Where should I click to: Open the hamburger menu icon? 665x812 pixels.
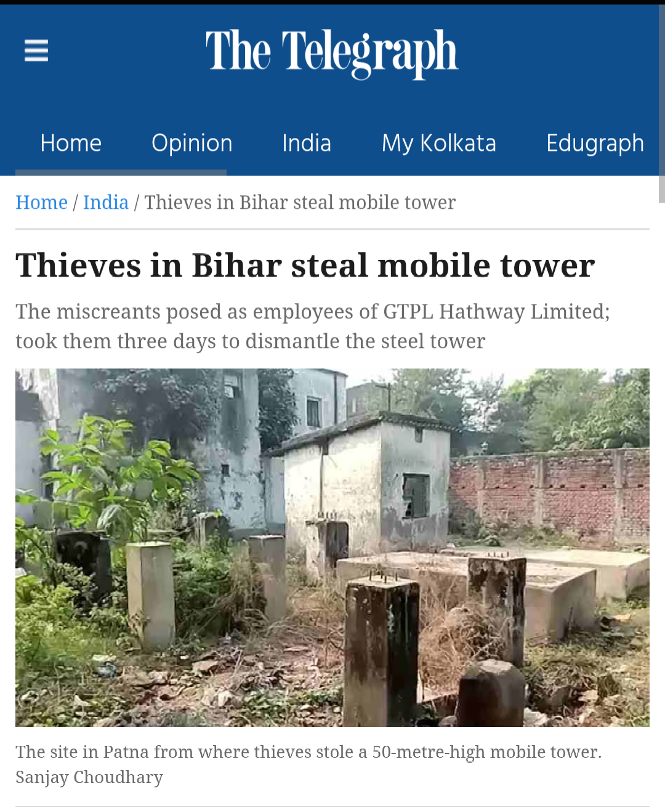pyautogui.click(x=36, y=51)
